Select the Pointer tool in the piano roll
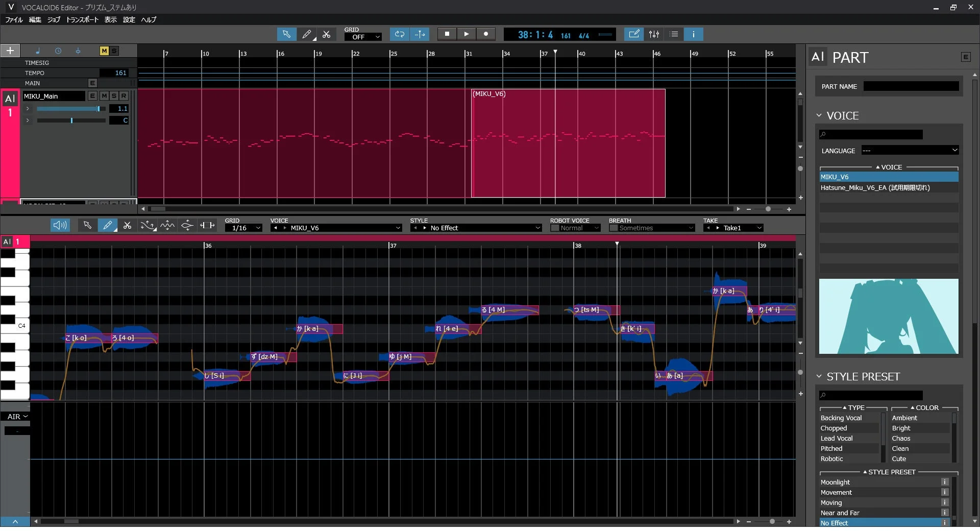Image resolution: width=980 pixels, height=531 pixels. click(86, 225)
